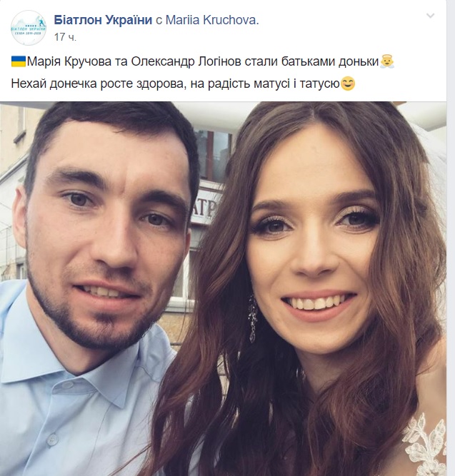Click the woman's dangling earring in photo
Viewport: 455px width, 476px height.
click(253, 318)
